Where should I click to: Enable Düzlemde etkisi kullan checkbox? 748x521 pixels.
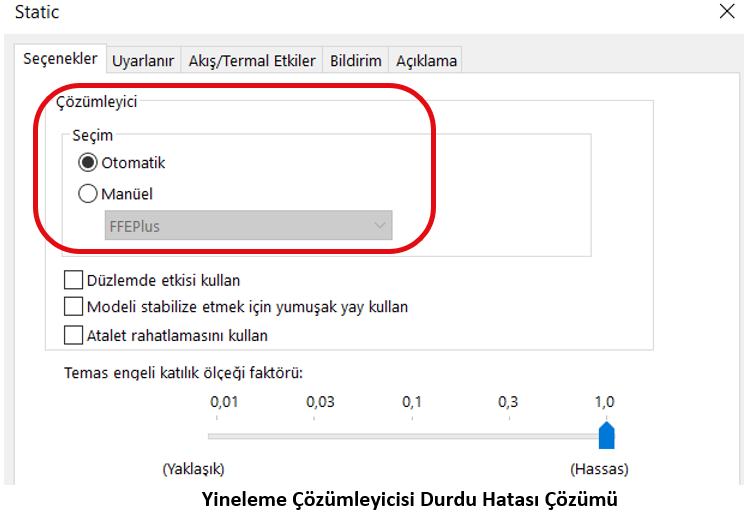[73, 280]
